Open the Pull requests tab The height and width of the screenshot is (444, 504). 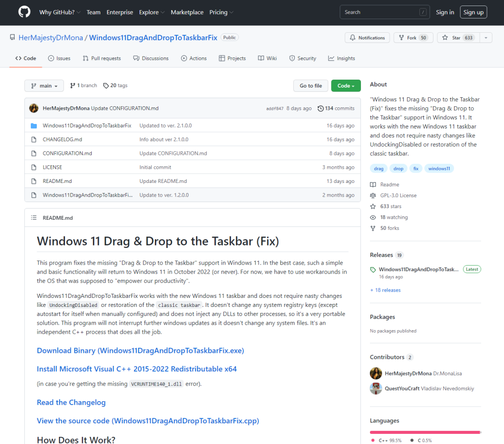102,58
